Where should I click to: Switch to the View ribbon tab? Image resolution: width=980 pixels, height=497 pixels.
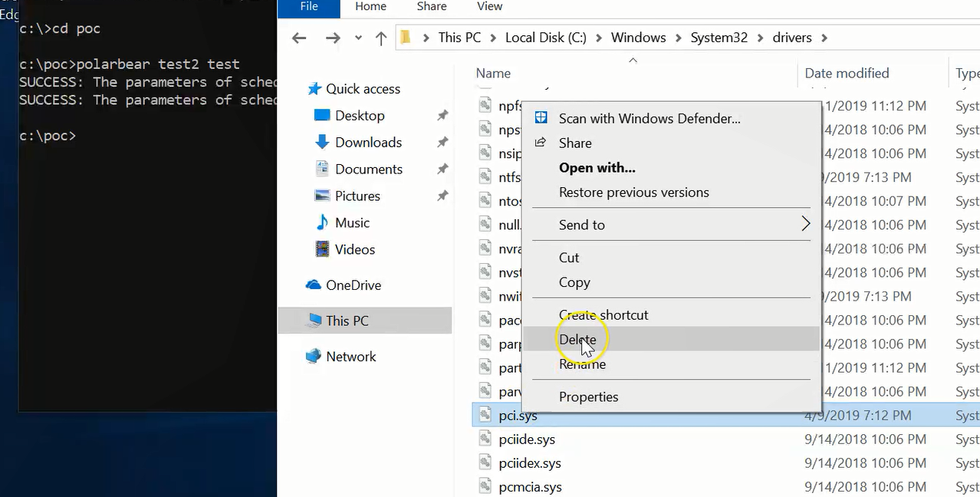[x=489, y=7]
